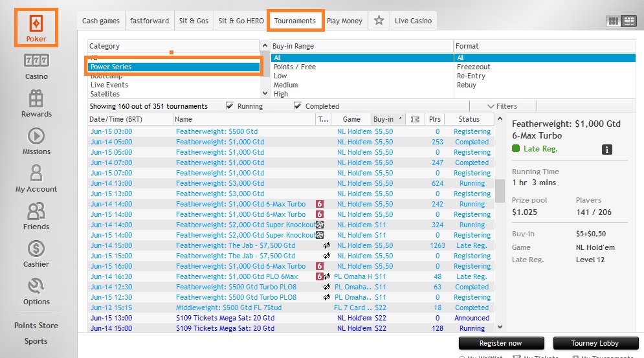Select Re-Entry format
Screen dimensions: 644x358
click(x=544, y=76)
